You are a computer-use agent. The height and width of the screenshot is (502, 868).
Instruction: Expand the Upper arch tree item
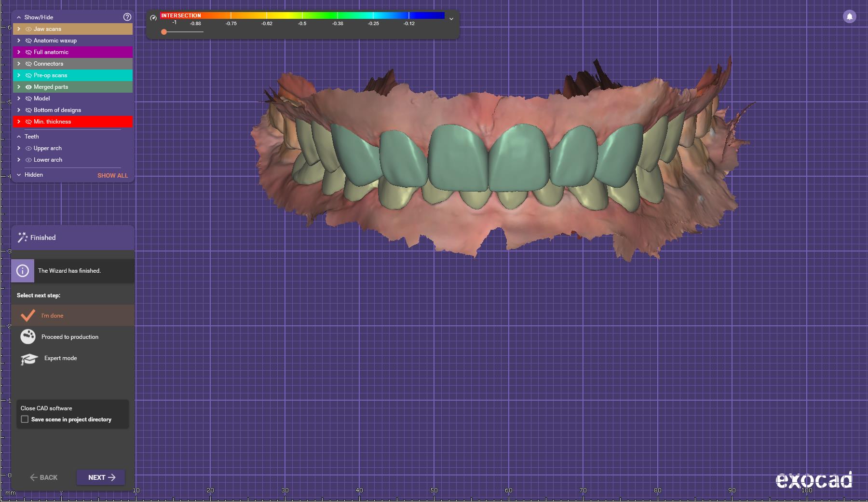[x=19, y=148]
